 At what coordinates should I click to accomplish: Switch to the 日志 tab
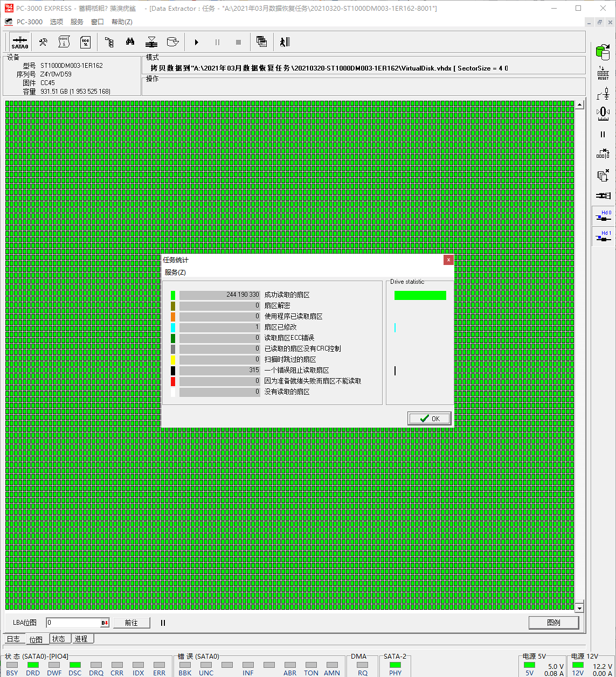coord(13,639)
